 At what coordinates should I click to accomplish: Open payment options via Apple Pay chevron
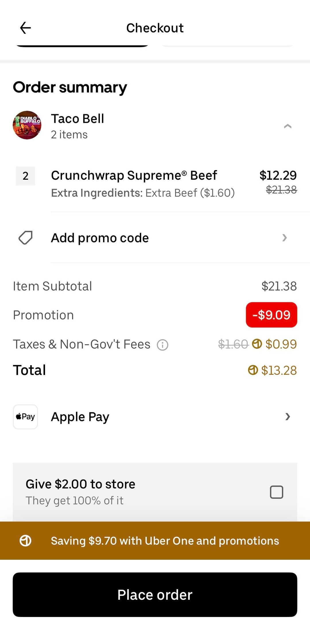288,417
